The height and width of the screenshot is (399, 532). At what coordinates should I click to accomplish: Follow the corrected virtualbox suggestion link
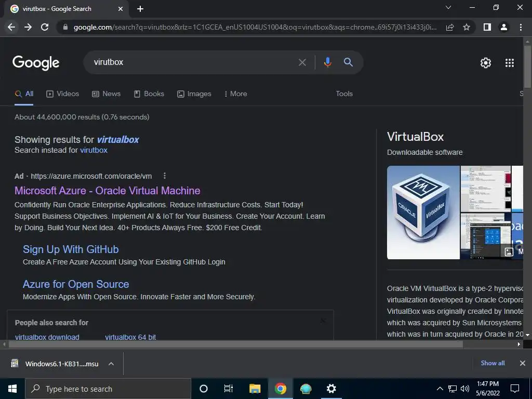pyautogui.click(x=118, y=140)
